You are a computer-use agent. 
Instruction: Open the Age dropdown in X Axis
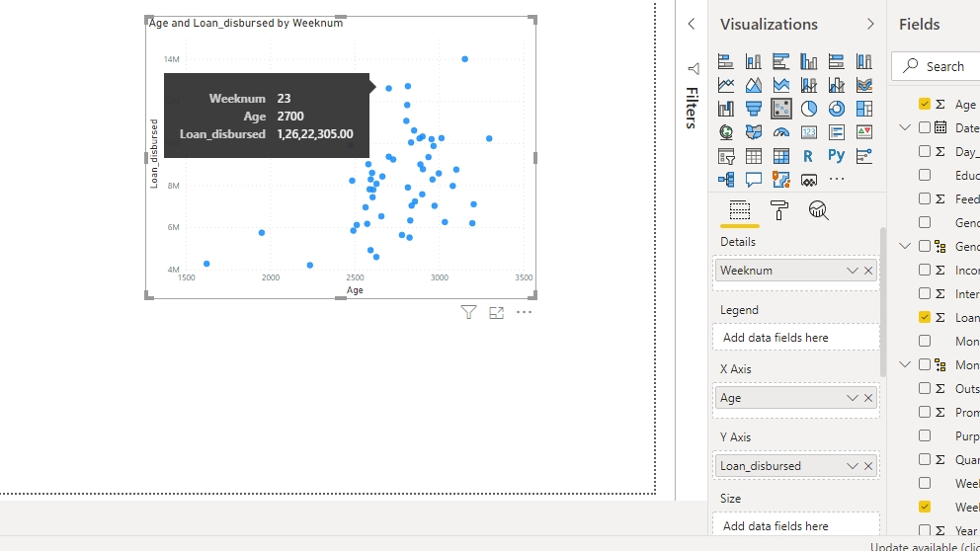(852, 398)
